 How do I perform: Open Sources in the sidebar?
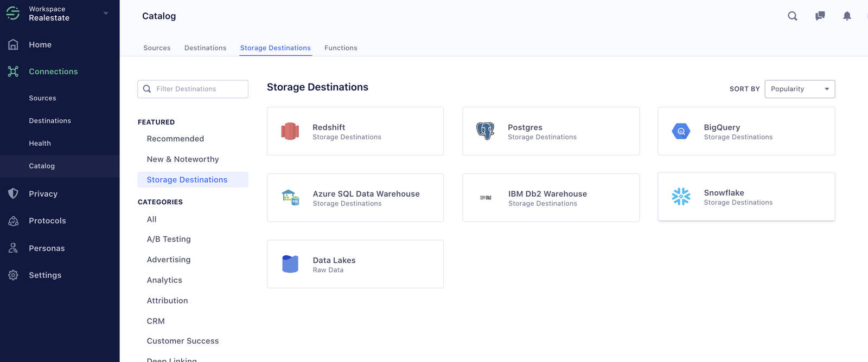click(42, 98)
